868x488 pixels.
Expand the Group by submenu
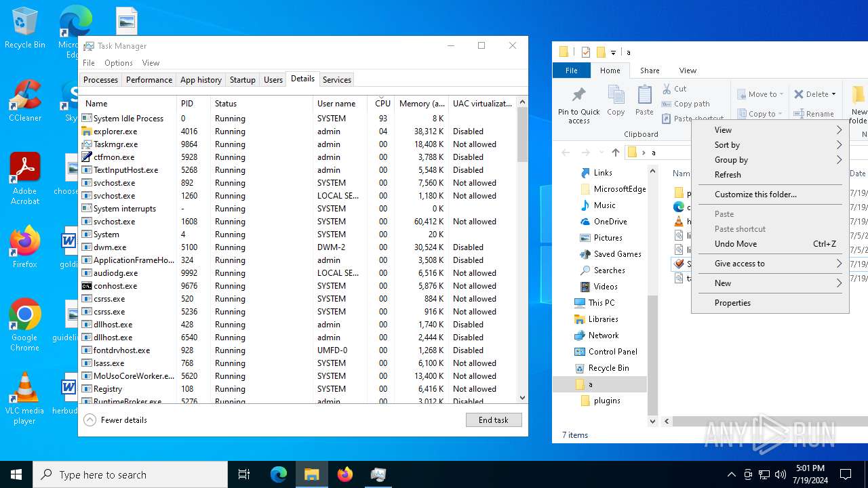770,160
